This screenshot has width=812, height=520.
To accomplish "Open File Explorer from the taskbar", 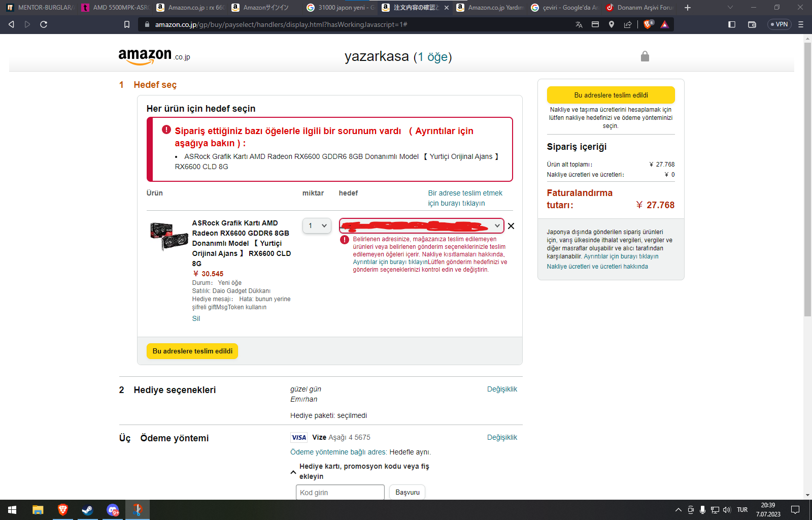I will (x=38, y=510).
